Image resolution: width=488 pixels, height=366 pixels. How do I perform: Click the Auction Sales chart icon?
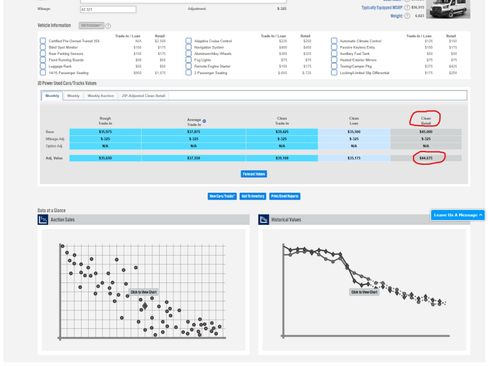pos(43,220)
